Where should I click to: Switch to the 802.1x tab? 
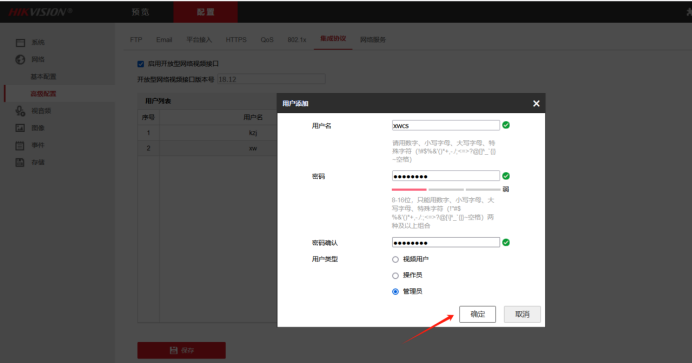297,40
